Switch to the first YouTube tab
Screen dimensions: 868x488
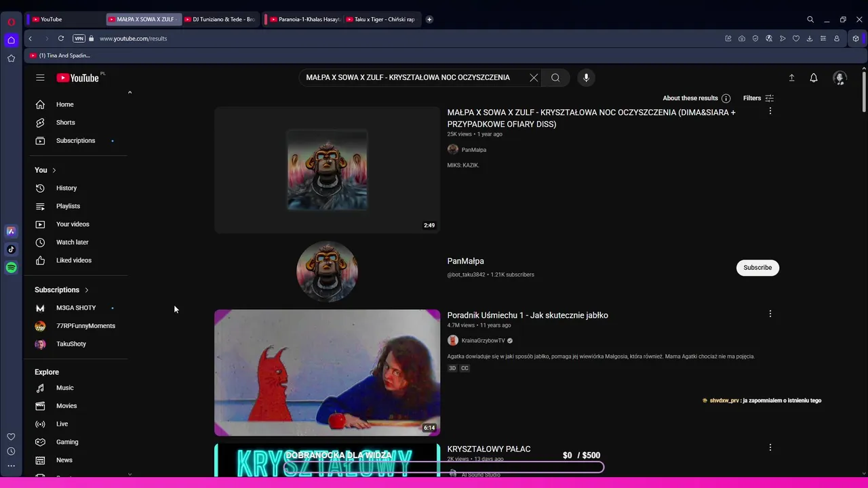click(64, 19)
